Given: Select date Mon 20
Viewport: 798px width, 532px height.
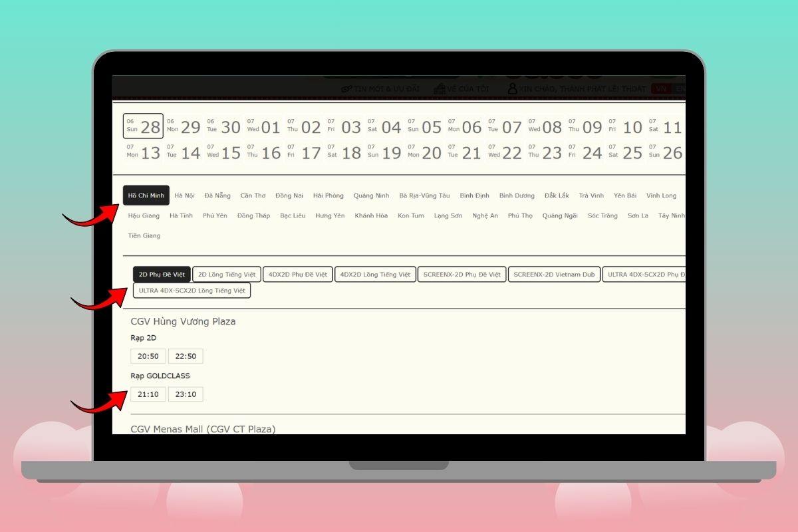Looking at the screenshot, I should pyautogui.click(x=424, y=152).
